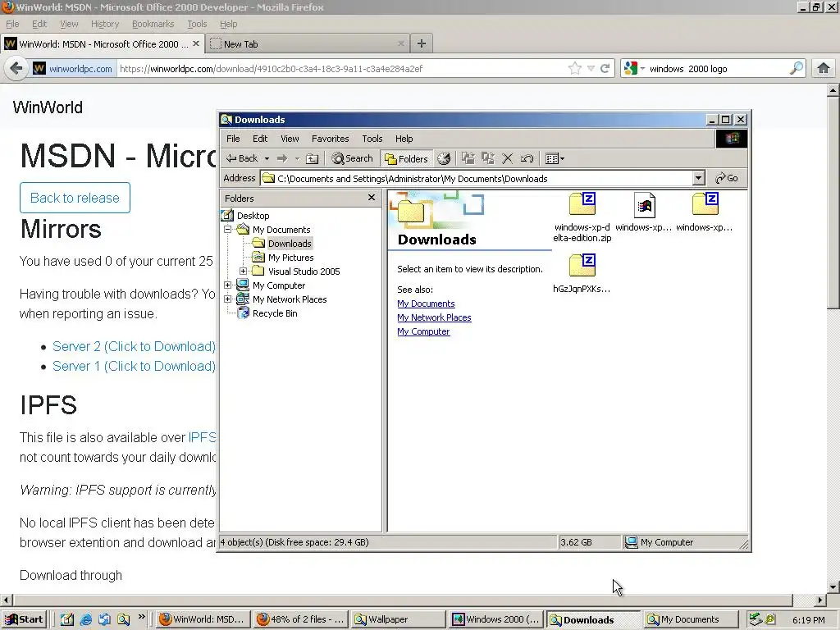The image size is (840, 630).
Task: Click the Go button beside Address bar
Action: [727, 178]
